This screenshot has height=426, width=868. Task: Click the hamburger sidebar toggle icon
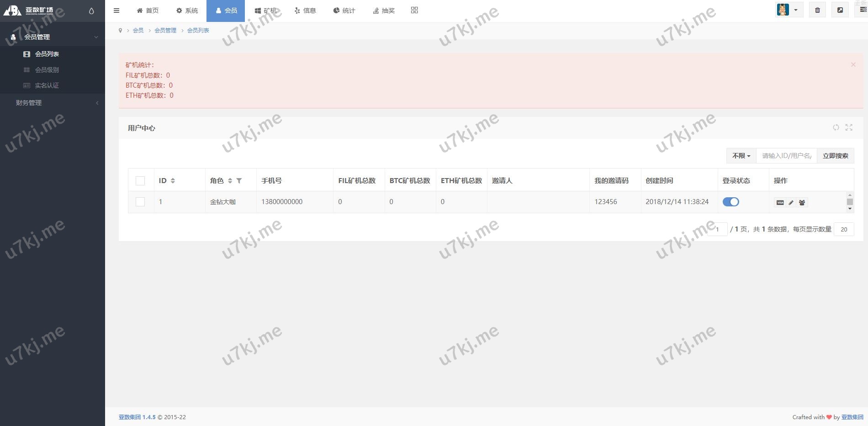[116, 11]
